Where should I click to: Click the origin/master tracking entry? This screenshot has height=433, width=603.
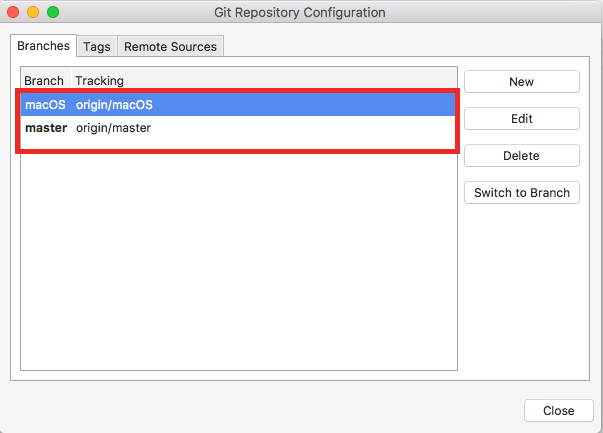tap(113, 128)
